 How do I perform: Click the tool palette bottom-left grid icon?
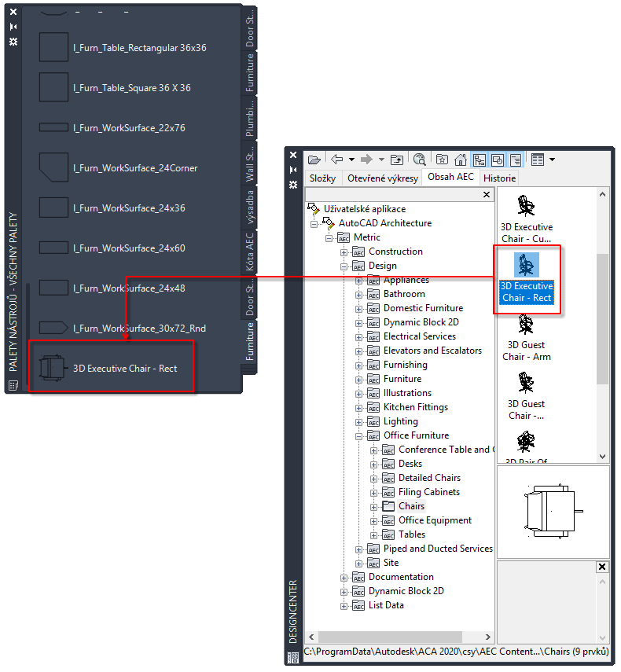(13, 386)
